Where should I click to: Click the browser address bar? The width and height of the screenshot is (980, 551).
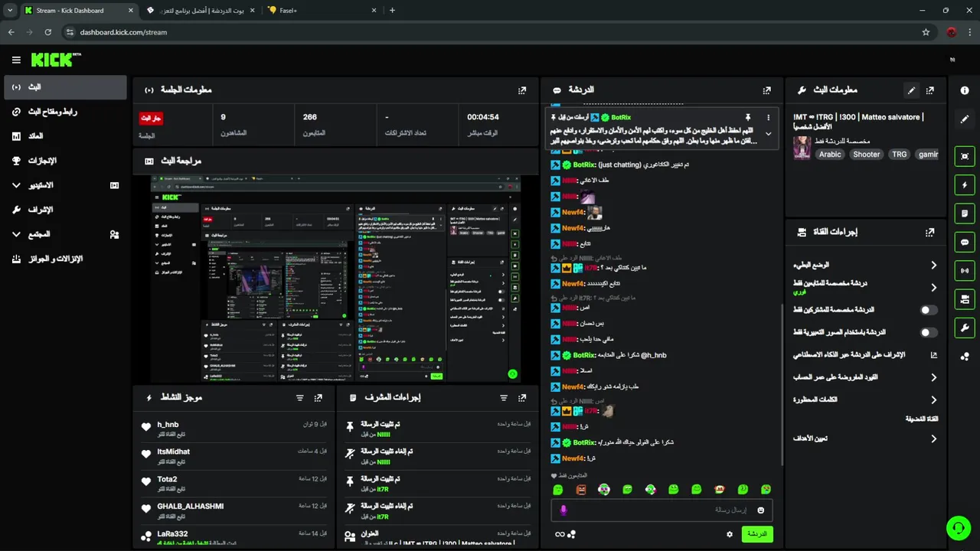click(x=490, y=32)
